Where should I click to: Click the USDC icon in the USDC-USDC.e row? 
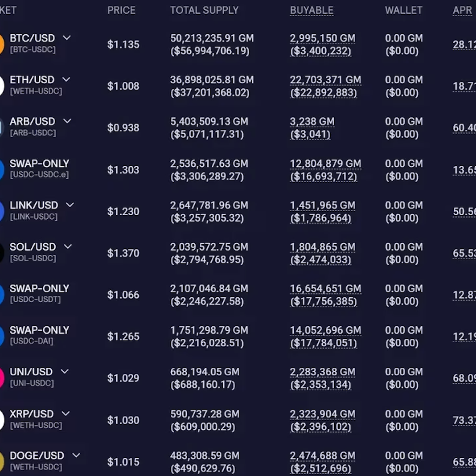coord(1,169)
